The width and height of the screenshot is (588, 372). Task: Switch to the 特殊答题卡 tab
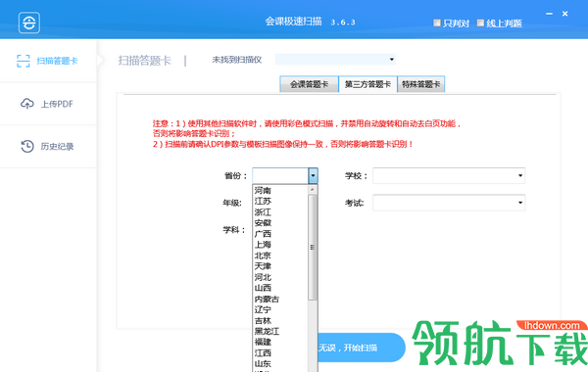pyautogui.click(x=420, y=84)
